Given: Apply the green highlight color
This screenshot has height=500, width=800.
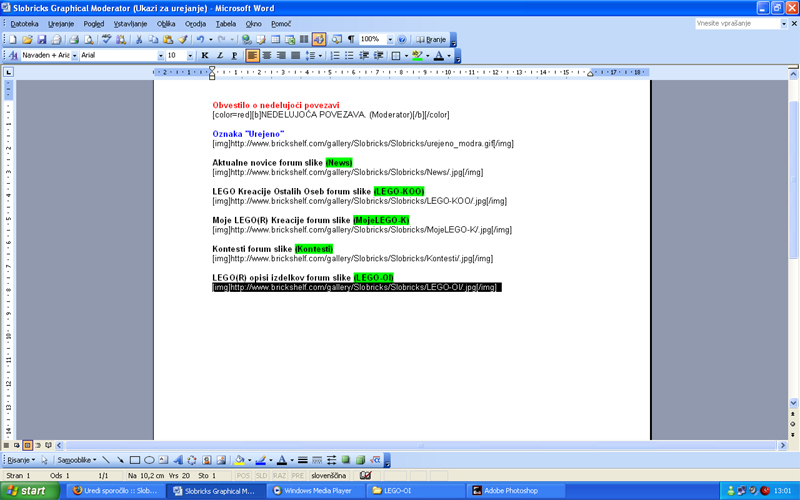Looking at the screenshot, I should pyautogui.click(x=417, y=55).
